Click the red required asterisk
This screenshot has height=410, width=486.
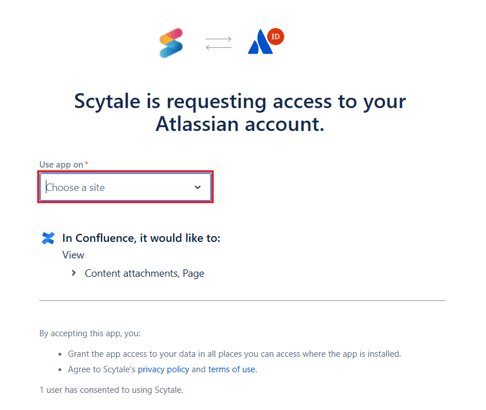tap(86, 163)
